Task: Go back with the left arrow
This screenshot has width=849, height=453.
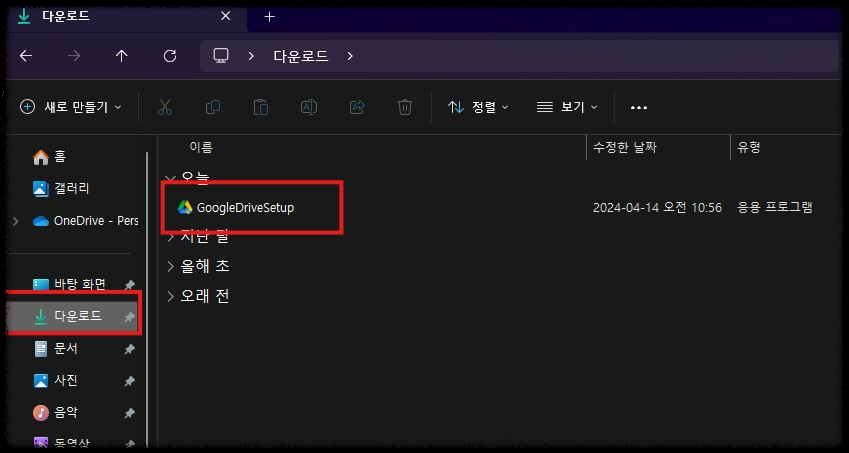Action: point(26,56)
